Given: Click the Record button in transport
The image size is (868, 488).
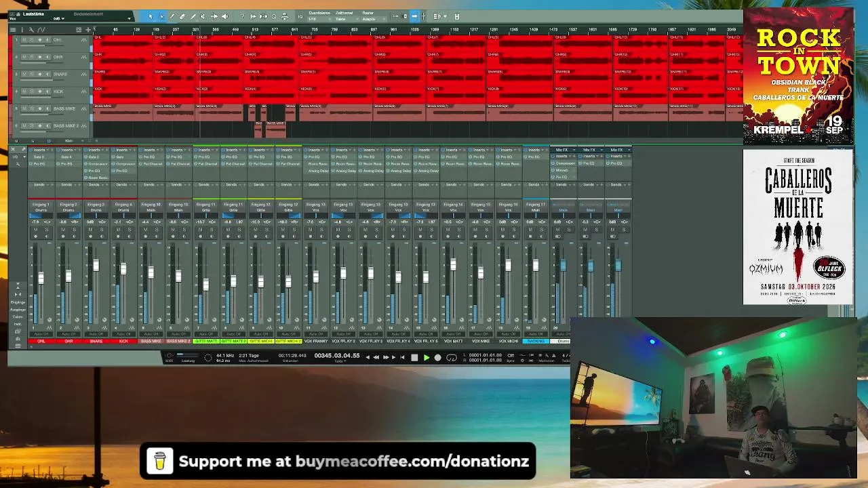Looking at the screenshot, I should (x=437, y=357).
